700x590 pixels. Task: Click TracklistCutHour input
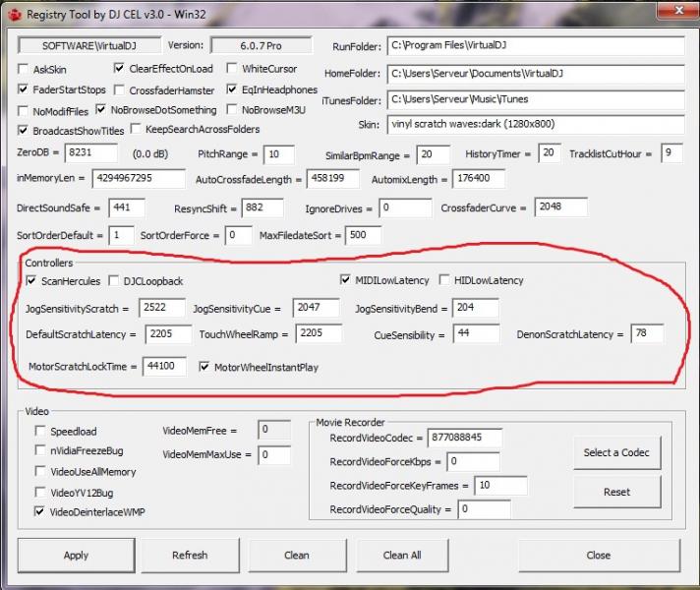tap(671, 153)
